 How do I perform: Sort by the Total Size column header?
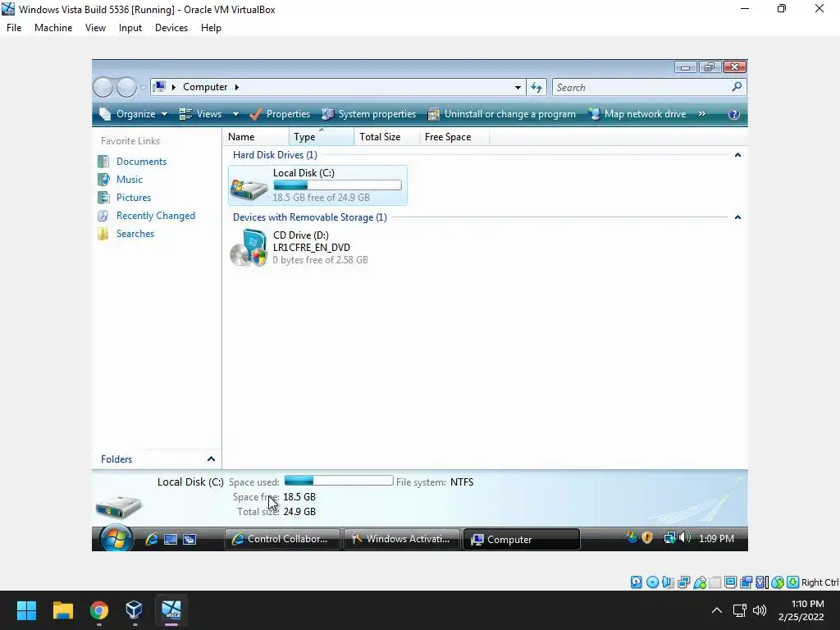(386, 137)
